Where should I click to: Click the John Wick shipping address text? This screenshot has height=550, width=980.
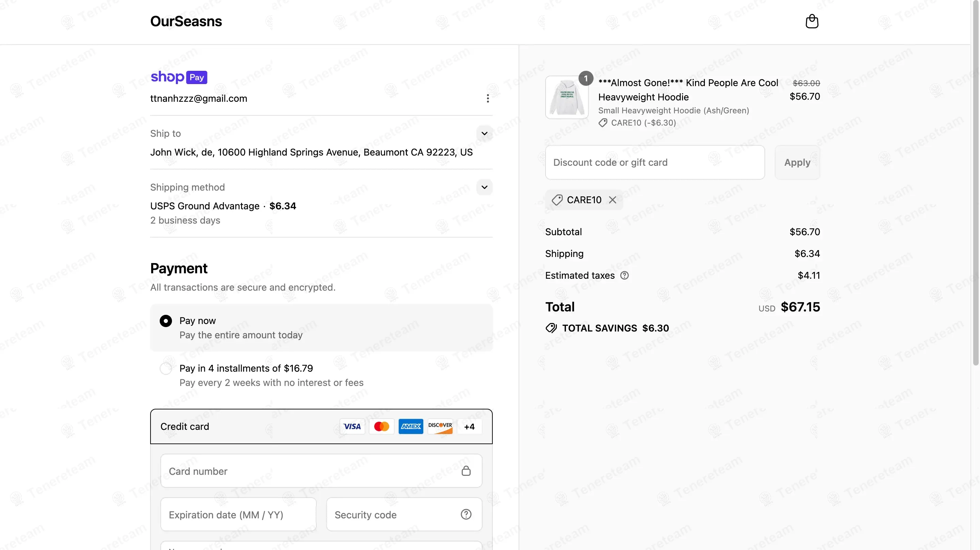coord(311,152)
